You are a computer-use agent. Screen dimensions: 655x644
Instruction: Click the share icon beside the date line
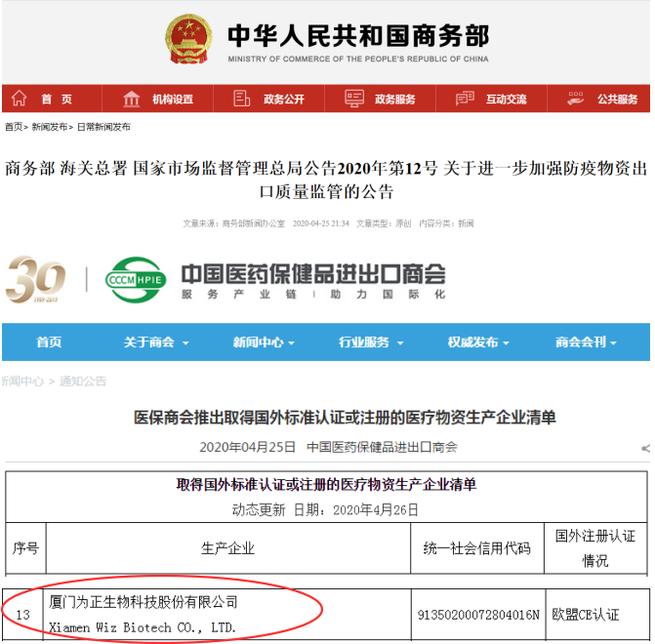click(646, 449)
